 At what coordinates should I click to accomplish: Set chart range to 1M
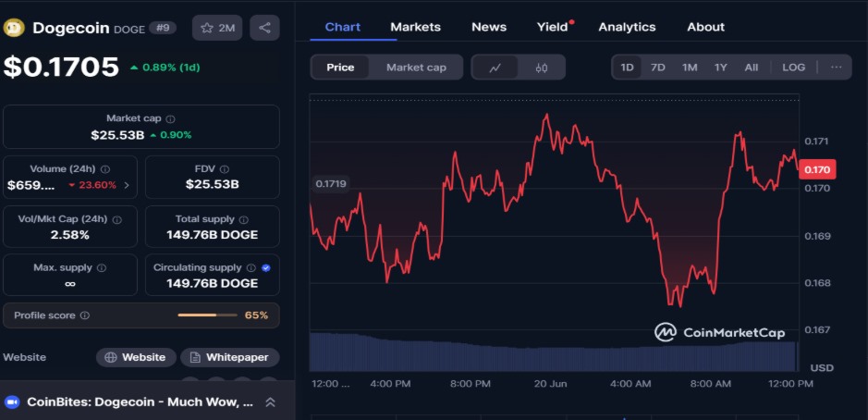coord(690,68)
